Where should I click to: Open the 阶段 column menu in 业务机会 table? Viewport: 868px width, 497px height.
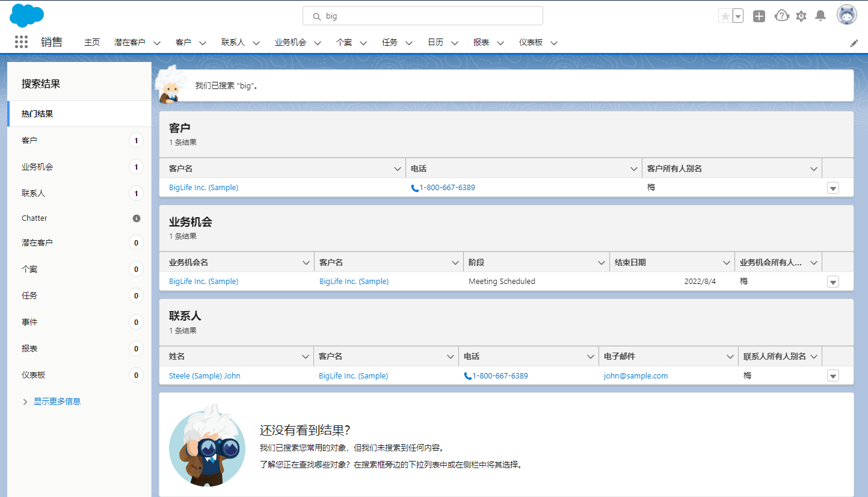pyautogui.click(x=602, y=263)
